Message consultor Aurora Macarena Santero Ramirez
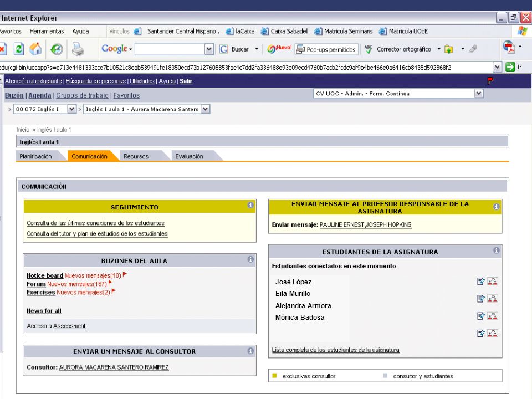532x399 pixels. (114, 367)
